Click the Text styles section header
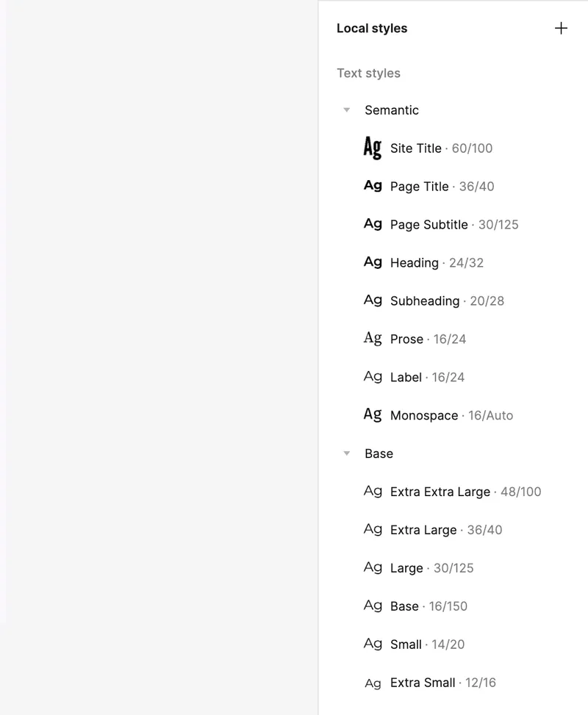The image size is (588, 715). 368,73
